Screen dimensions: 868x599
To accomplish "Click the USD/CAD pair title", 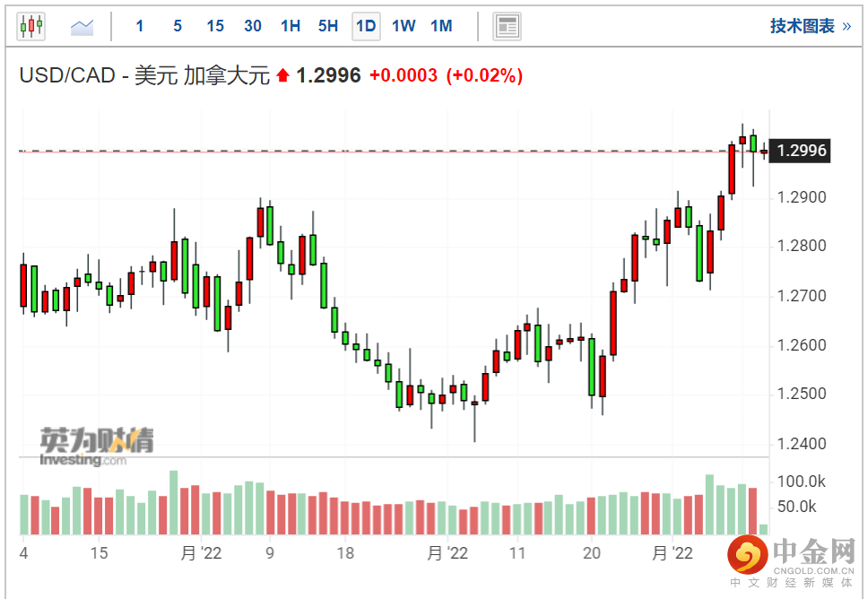I will click(144, 76).
